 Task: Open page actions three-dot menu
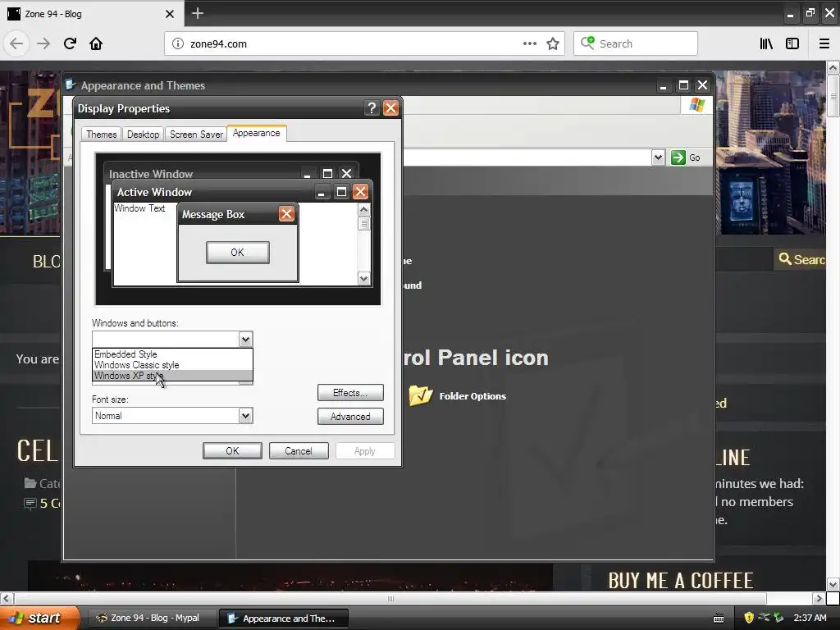click(530, 43)
